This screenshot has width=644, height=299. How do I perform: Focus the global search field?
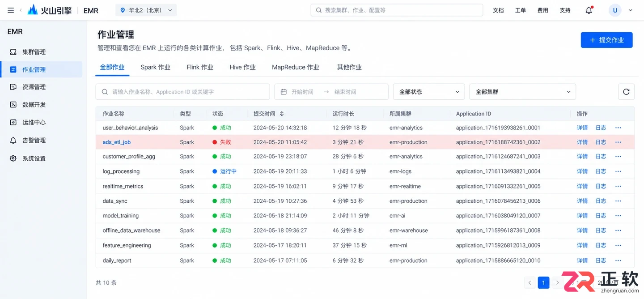(x=397, y=10)
